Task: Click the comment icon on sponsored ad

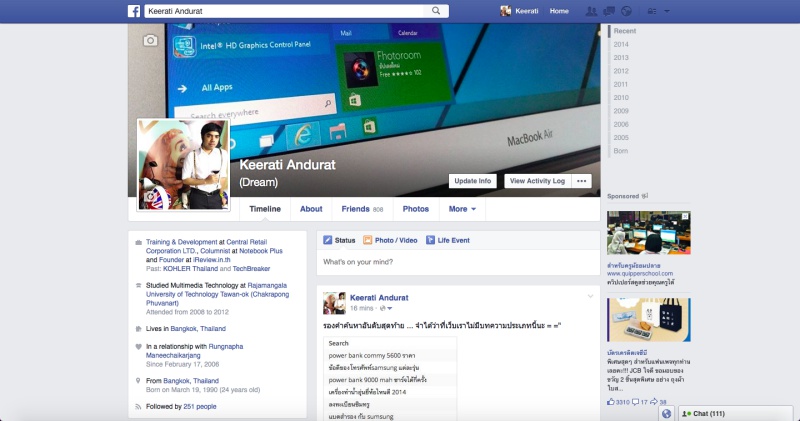Action: (635, 402)
